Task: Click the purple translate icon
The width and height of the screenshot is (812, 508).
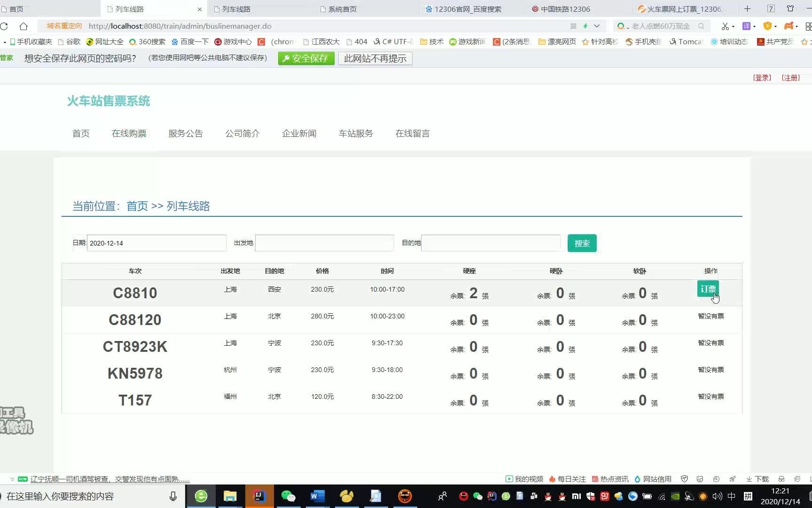Action: coord(746,26)
